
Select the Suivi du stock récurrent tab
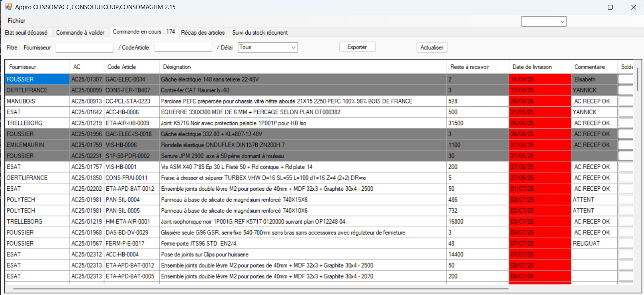pos(260,33)
